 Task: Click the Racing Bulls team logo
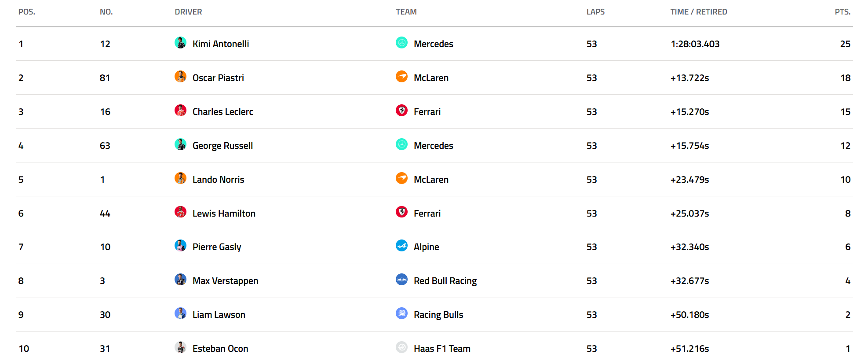(x=401, y=313)
